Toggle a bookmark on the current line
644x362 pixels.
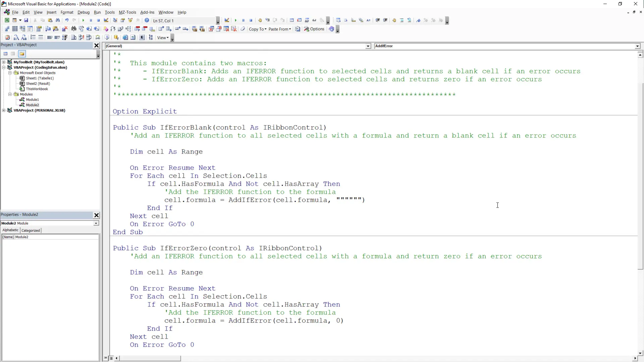click(x=418, y=20)
